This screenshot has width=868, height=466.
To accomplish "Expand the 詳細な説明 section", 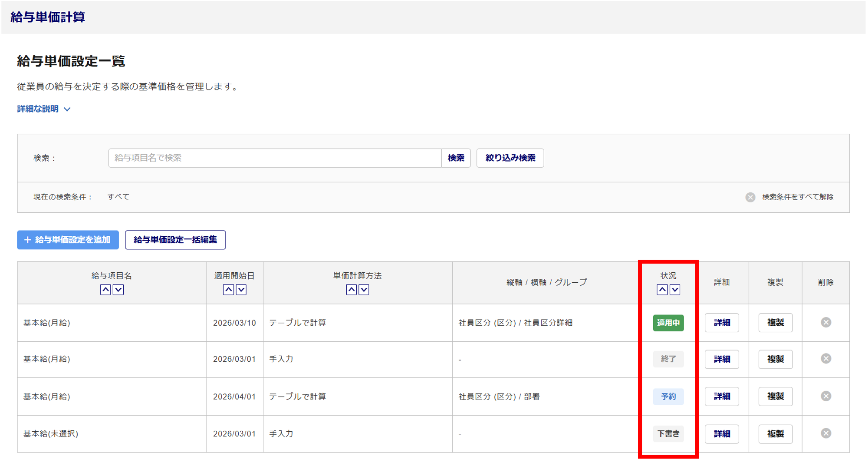I will tap(43, 109).
